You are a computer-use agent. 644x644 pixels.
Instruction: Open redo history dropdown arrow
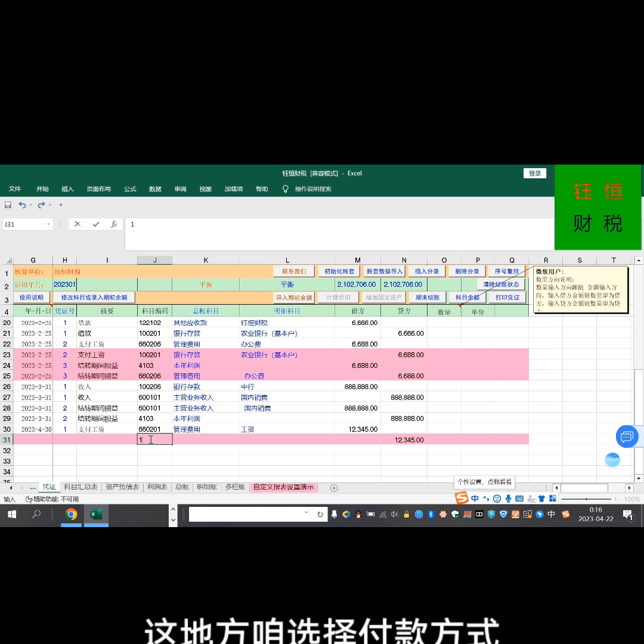tap(50, 205)
